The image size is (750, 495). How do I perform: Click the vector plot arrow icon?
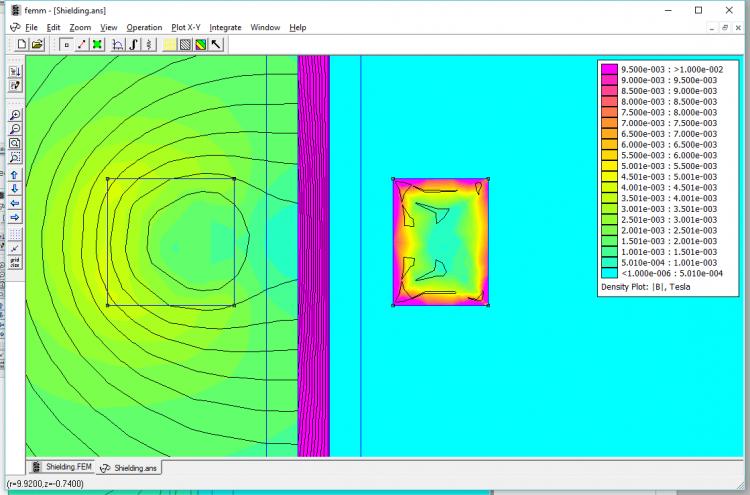pyautogui.click(x=216, y=44)
